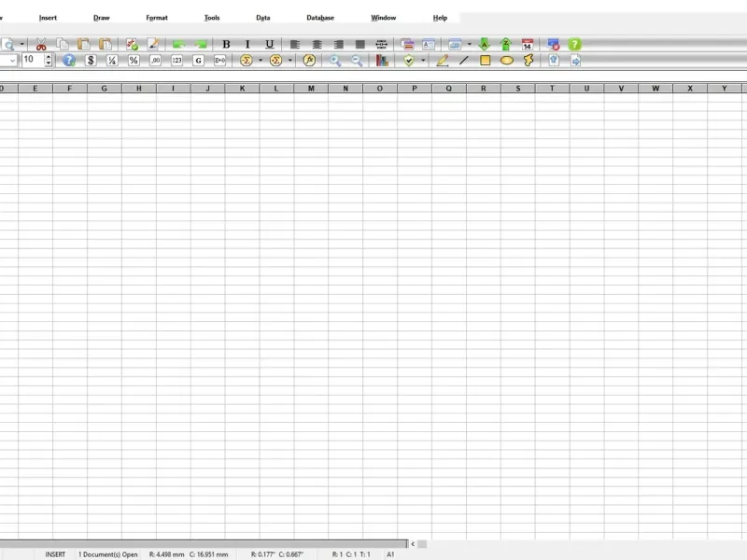The height and width of the screenshot is (560, 747).
Task: Open shield checkmark dropdown arrow
Action: tap(423, 61)
